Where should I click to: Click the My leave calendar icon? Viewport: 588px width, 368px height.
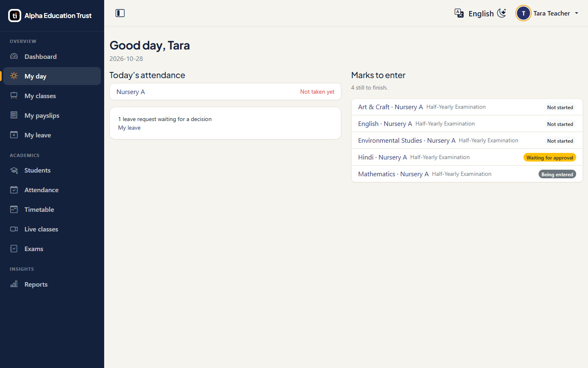coord(14,135)
